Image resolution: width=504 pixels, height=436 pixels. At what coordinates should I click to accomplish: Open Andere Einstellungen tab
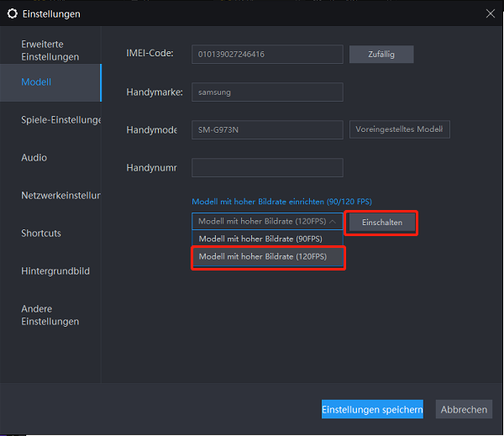click(50, 315)
